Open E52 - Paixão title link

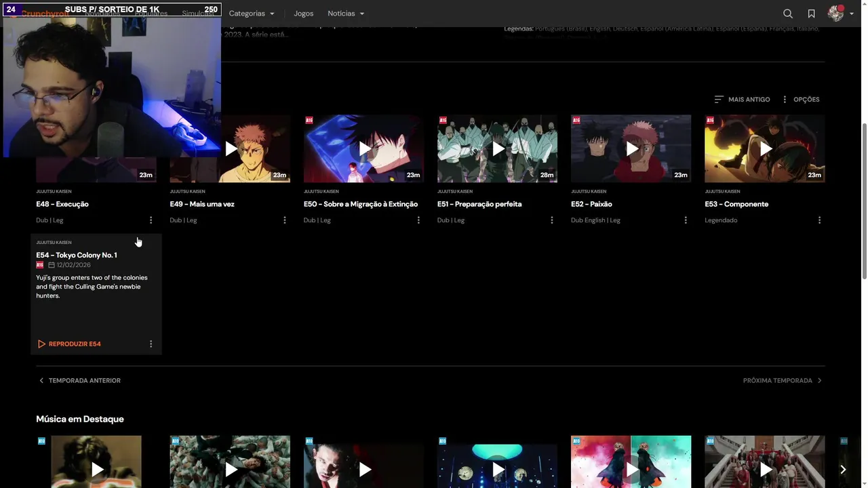pyautogui.click(x=591, y=204)
